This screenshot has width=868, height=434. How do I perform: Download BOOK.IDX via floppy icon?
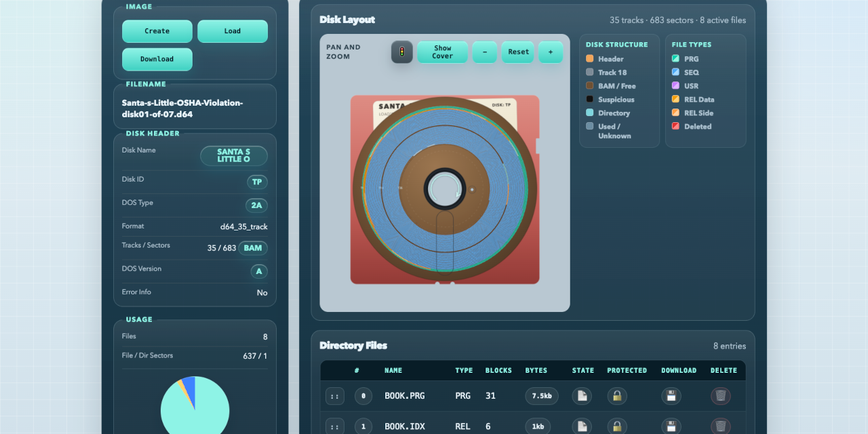pos(671,427)
